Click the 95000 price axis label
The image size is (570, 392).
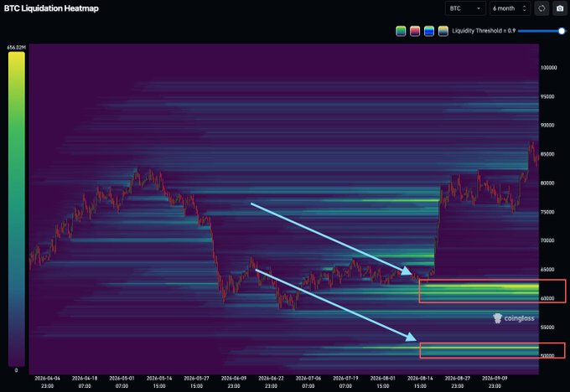(547, 96)
